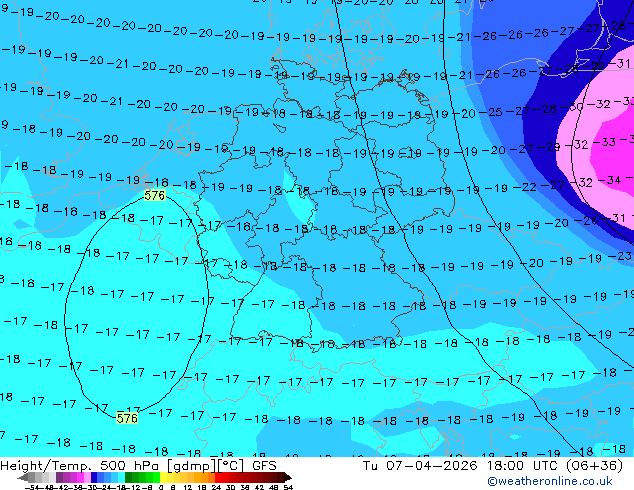Click the '54' legend maximum label
Viewport: 634px width, 490px height.
288,487
